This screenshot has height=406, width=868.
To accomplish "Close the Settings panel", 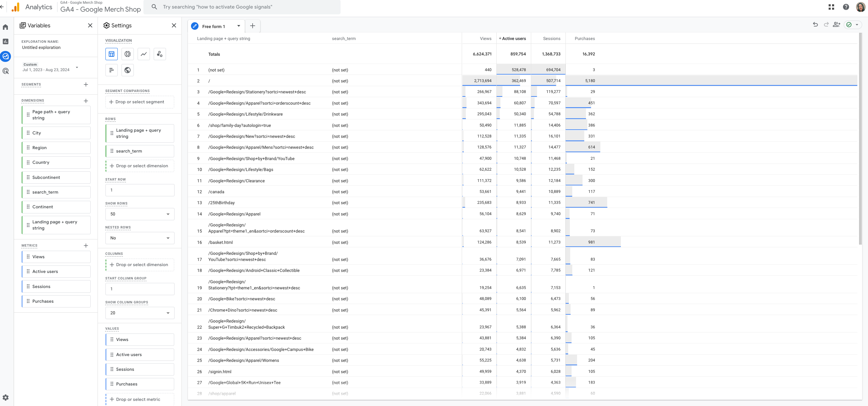I will click(174, 25).
